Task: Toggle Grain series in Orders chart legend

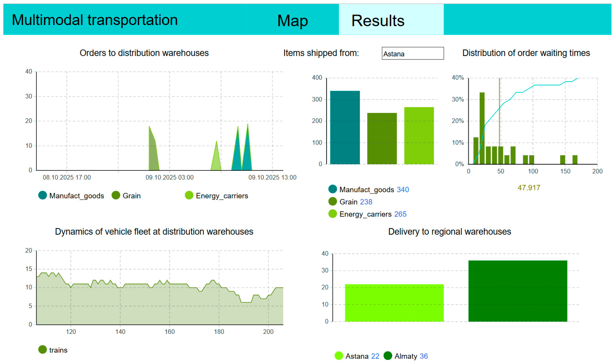Action: (x=116, y=195)
